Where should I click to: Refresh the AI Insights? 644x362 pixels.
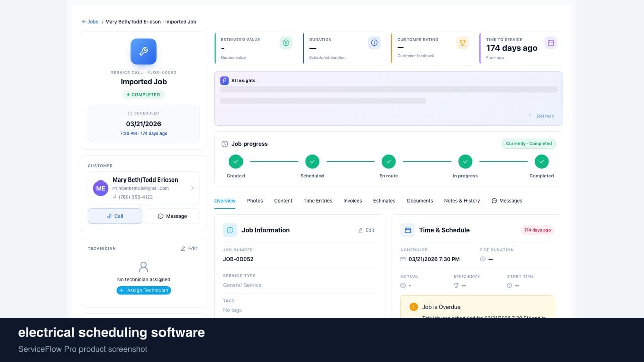(541, 116)
